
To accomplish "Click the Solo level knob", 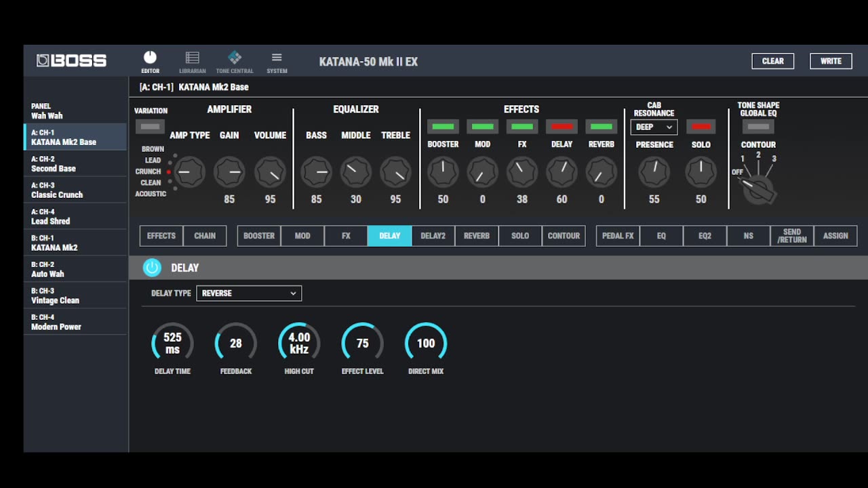I will [x=701, y=172].
